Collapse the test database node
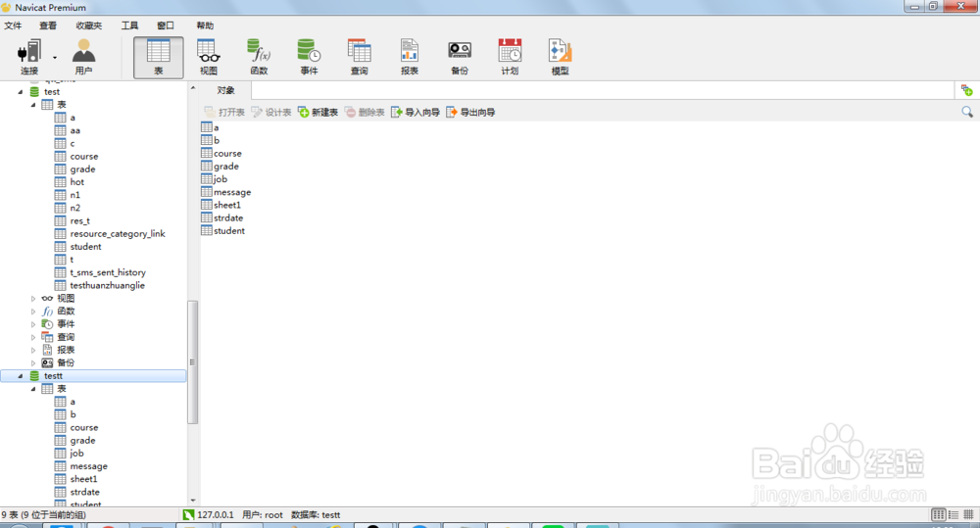980x528 pixels. coord(20,92)
